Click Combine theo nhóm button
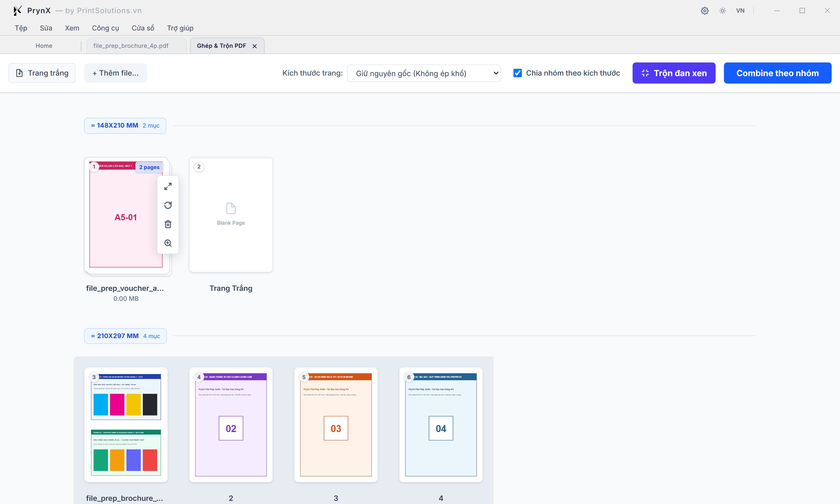840x504 pixels. [x=778, y=73]
